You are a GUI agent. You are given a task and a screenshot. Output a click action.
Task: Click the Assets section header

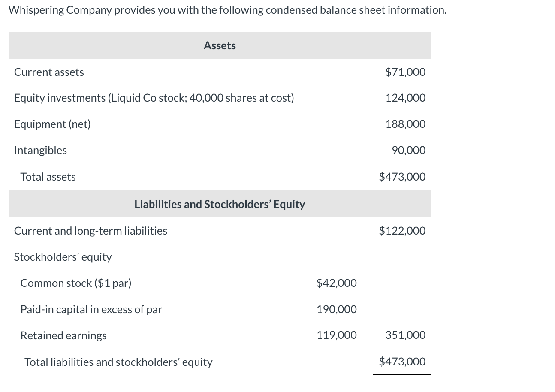point(220,45)
